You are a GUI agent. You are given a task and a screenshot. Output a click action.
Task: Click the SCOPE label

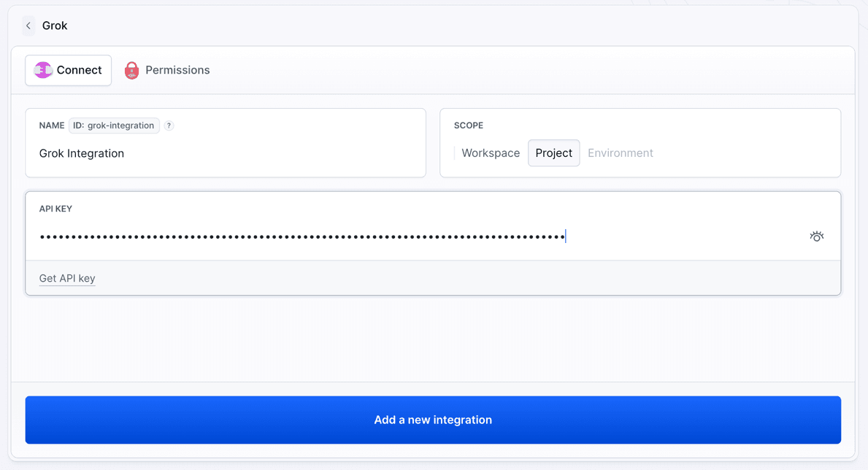469,126
